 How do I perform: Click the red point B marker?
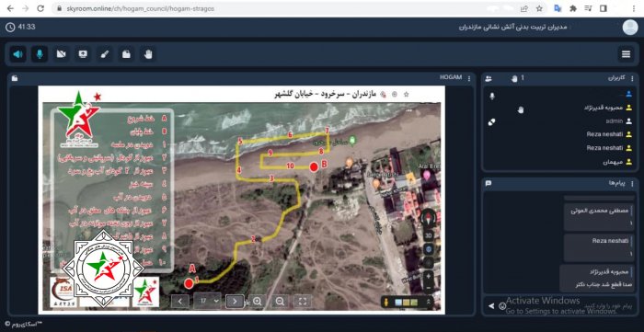point(314,166)
